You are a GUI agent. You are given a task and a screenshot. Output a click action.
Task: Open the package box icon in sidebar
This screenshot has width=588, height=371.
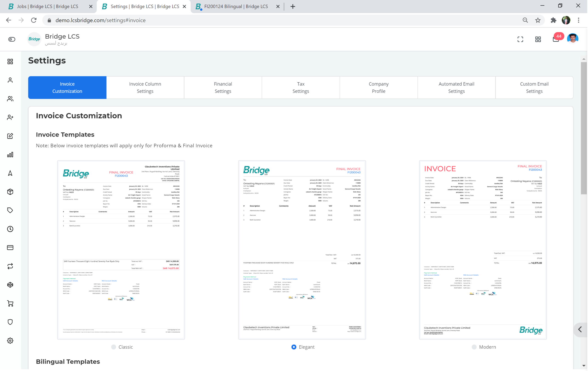click(10, 192)
